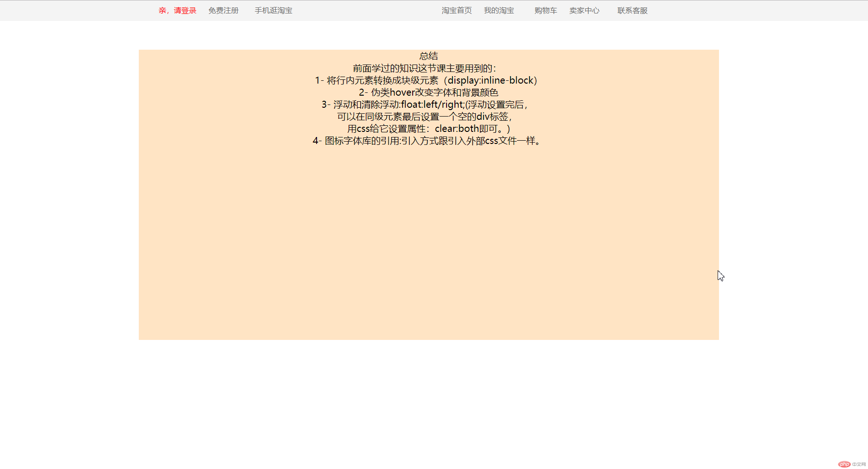Open the 卖家中心 seller center menu
The width and height of the screenshot is (868, 469).
584,11
